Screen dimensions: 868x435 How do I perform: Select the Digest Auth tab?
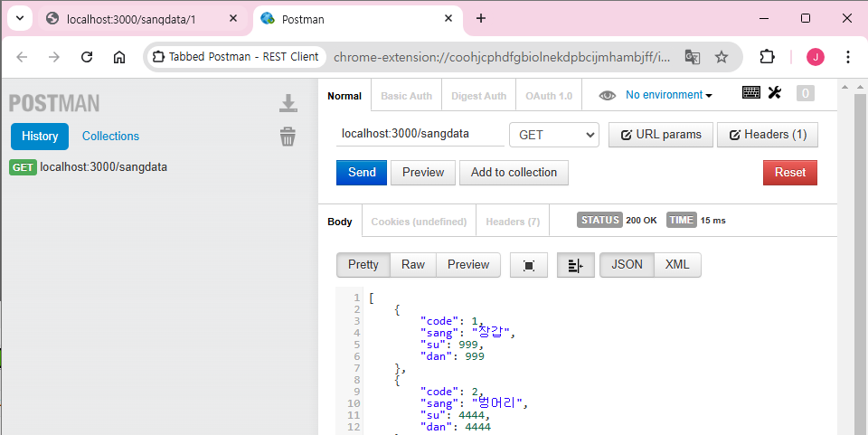pos(479,96)
